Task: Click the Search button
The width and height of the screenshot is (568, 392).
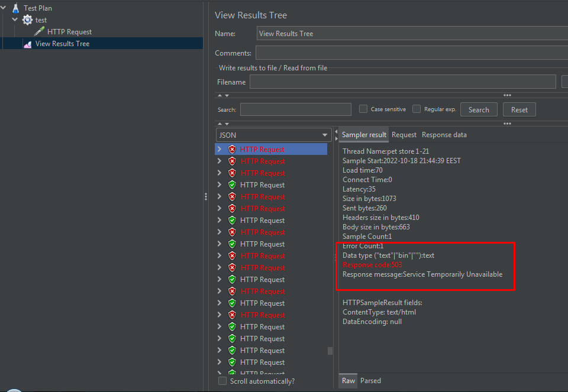Action: pyautogui.click(x=479, y=109)
